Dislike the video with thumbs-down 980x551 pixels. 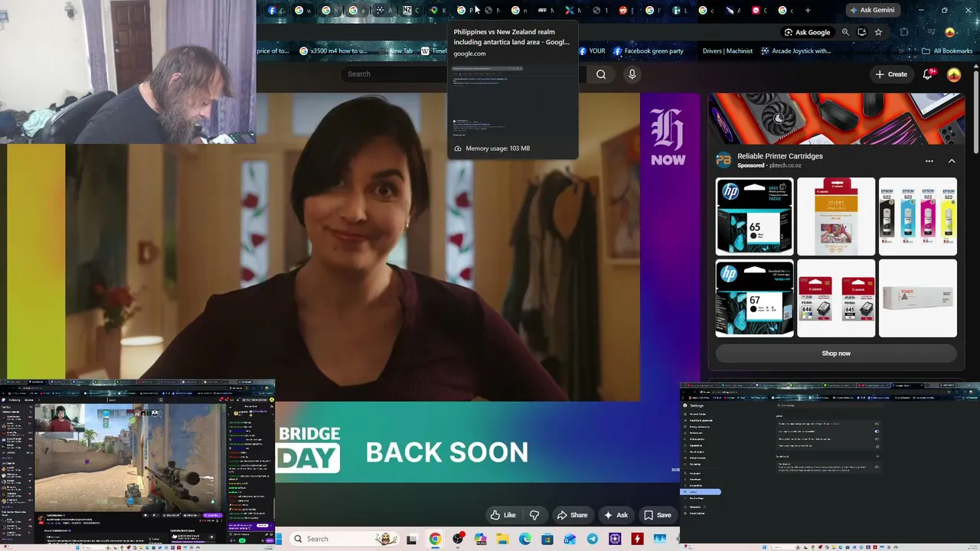click(x=534, y=515)
